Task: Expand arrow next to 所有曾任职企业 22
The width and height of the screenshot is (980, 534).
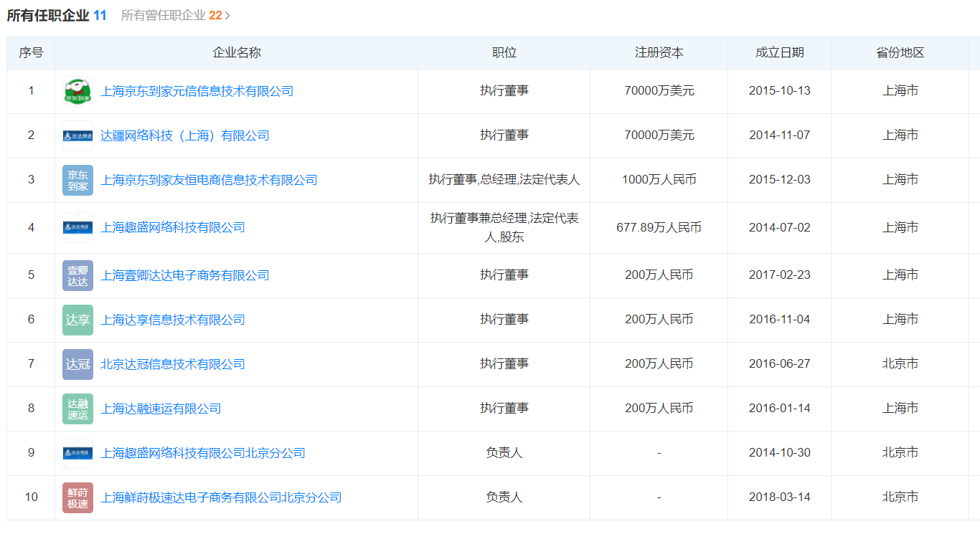Action: coord(227,15)
